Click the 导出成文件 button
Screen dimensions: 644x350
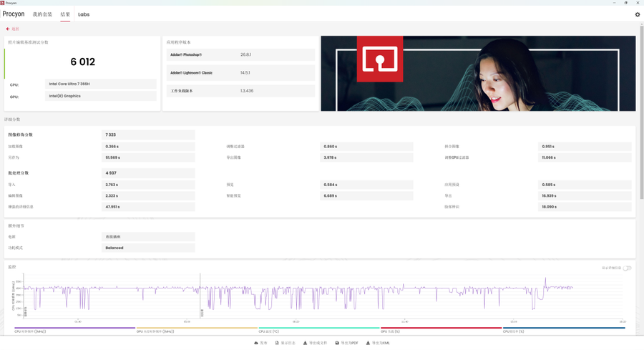pos(315,343)
